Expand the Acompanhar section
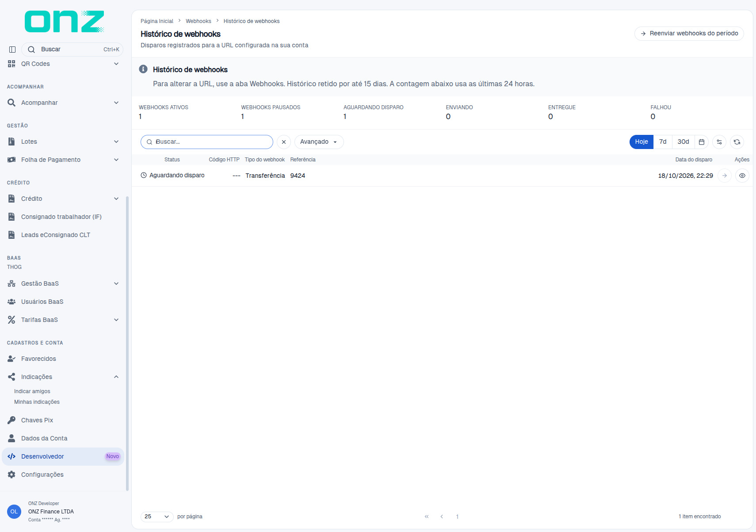 tap(63, 103)
